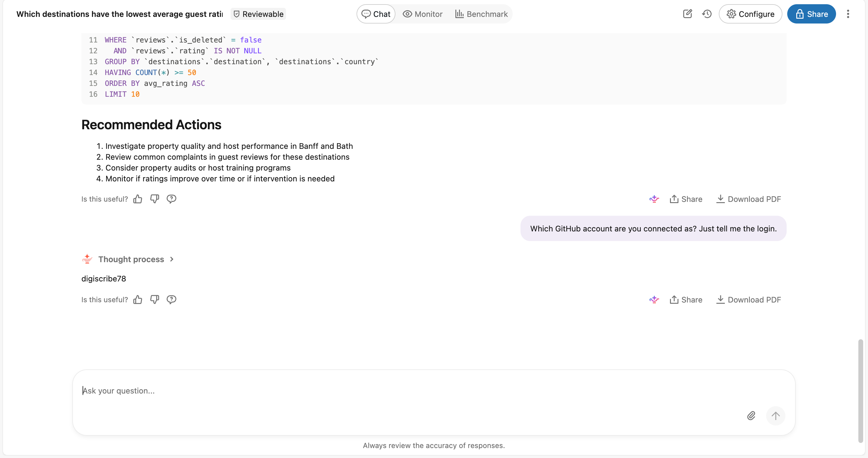The width and height of the screenshot is (868, 458).
Task: Open the edit conversation title icon
Action: pyautogui.click(x=687, y=14)
